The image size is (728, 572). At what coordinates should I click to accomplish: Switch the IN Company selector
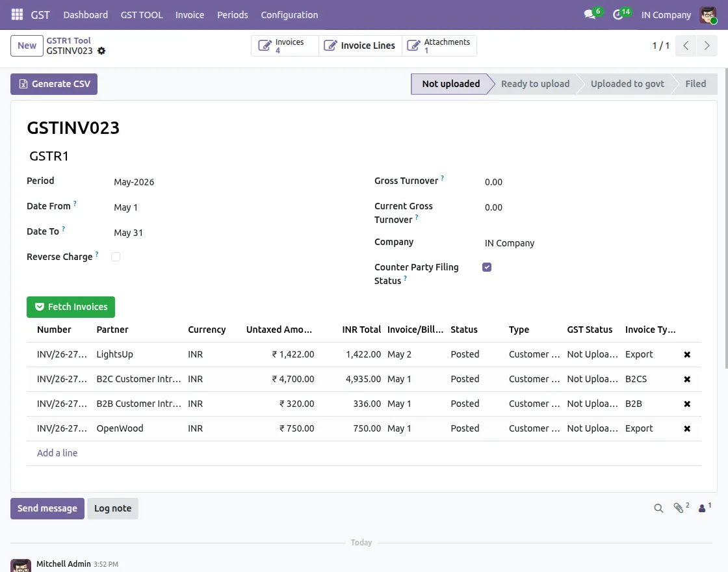(x=666, y=15)
